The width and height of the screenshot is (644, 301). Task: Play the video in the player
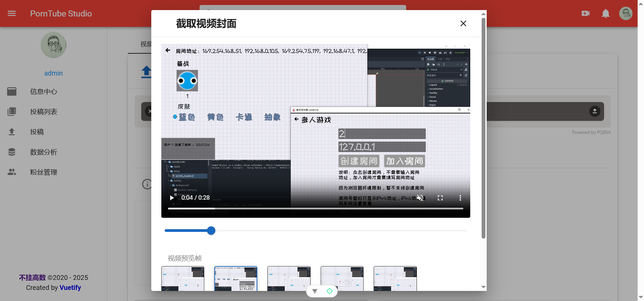172,198
